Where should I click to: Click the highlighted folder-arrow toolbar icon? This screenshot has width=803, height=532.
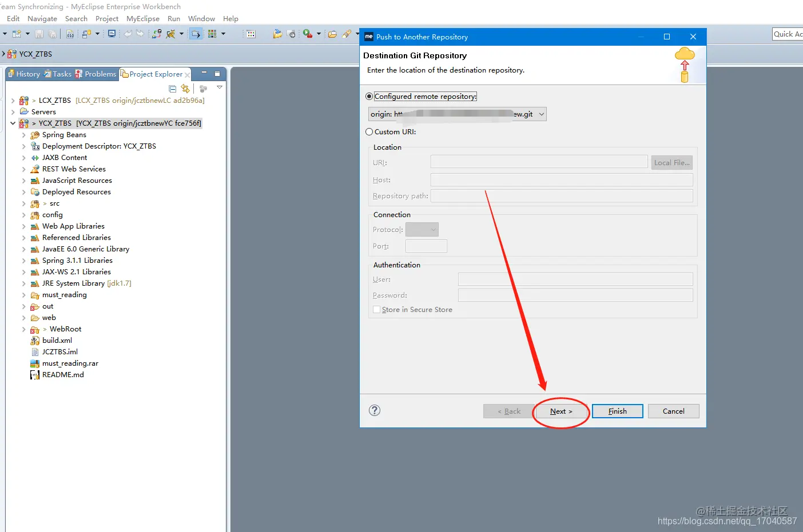(x=196, y=34)
